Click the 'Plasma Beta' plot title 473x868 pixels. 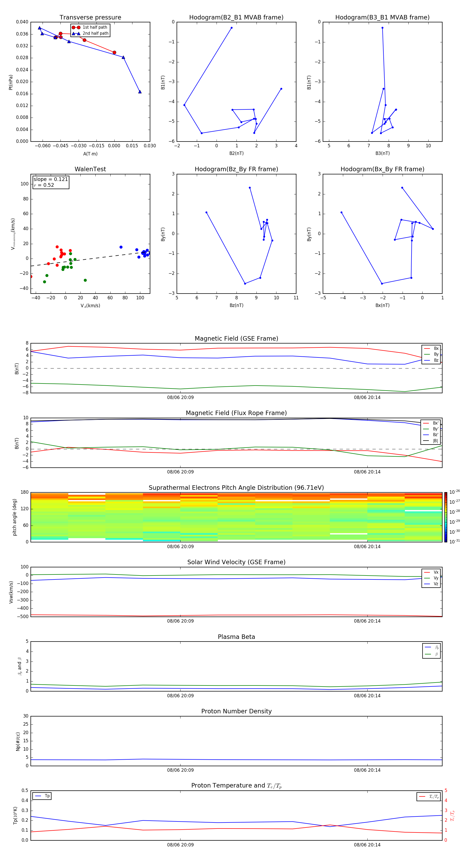click(x=236, y=637)
